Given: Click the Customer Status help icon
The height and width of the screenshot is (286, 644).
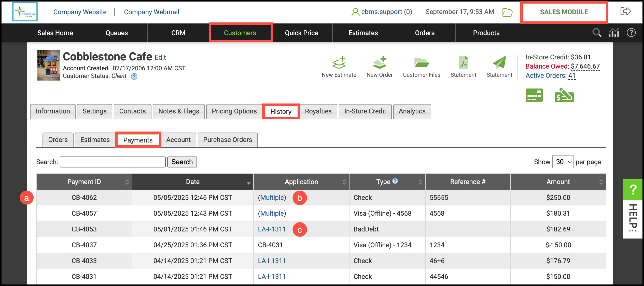Looking at the screenshot, I should 134,76.
